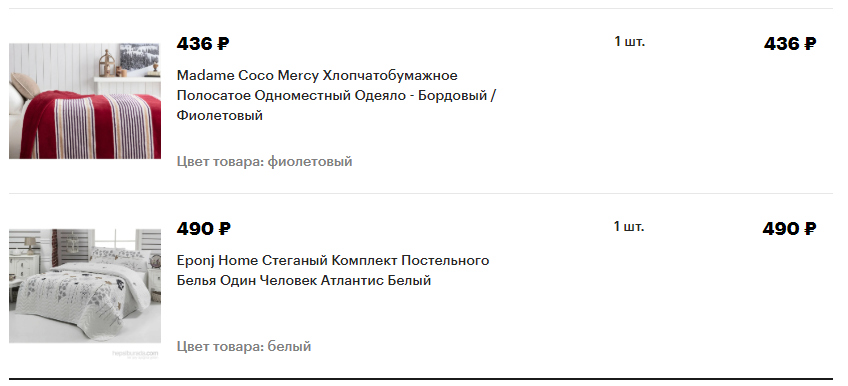Screen dimensions: 848x386
Task: Select the 490 ₽ total beside the bedding set quantity
Action: (789, 229)
